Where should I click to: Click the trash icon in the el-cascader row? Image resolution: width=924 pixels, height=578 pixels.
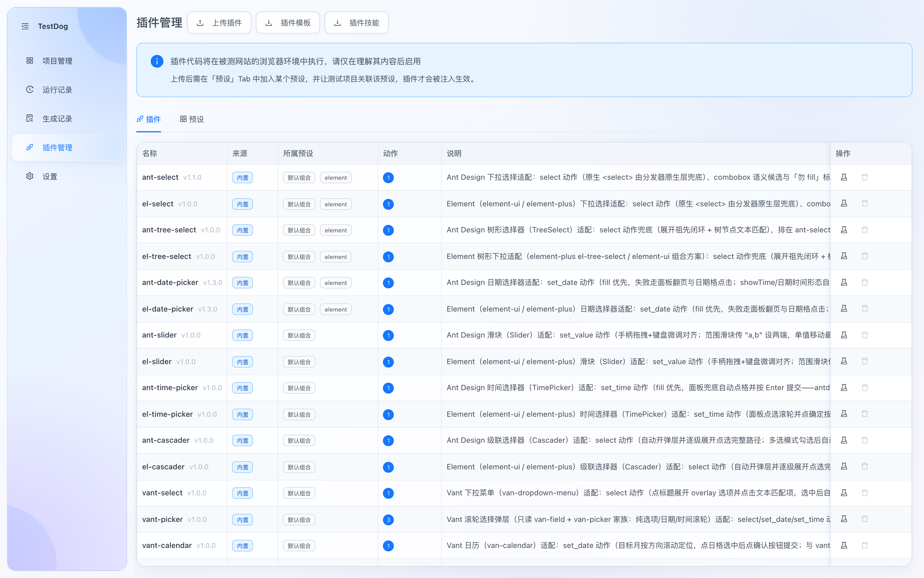[865, 466]
